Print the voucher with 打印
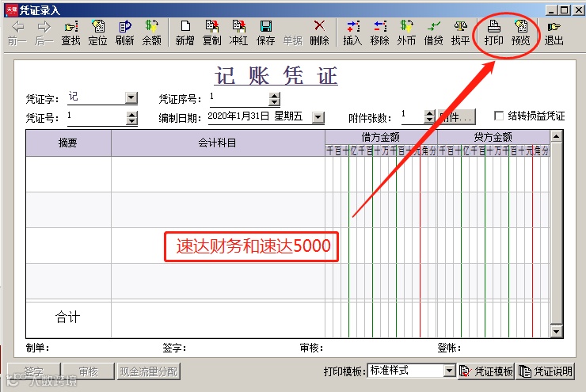This screenshot has width=586, height=392. coord(493,33)
